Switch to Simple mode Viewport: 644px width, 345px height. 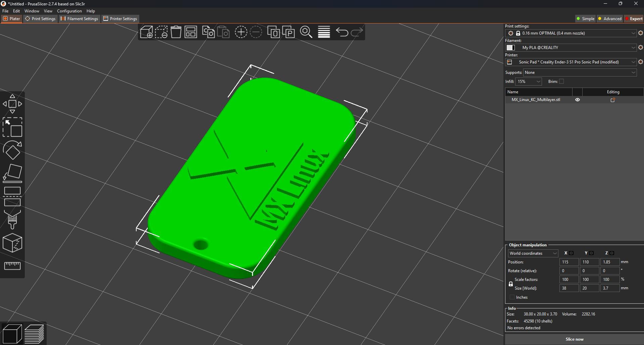[x=585, y=18]
